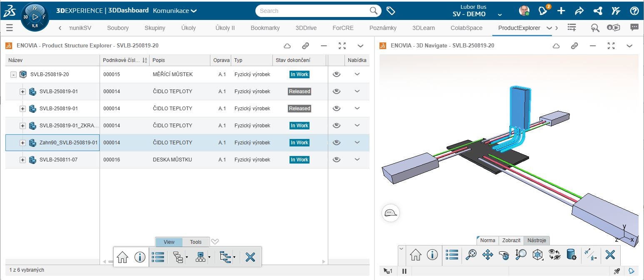The image size is (644, 280).
Task: Click the plus add icon in top bar
Action: (x=562, y=11)
